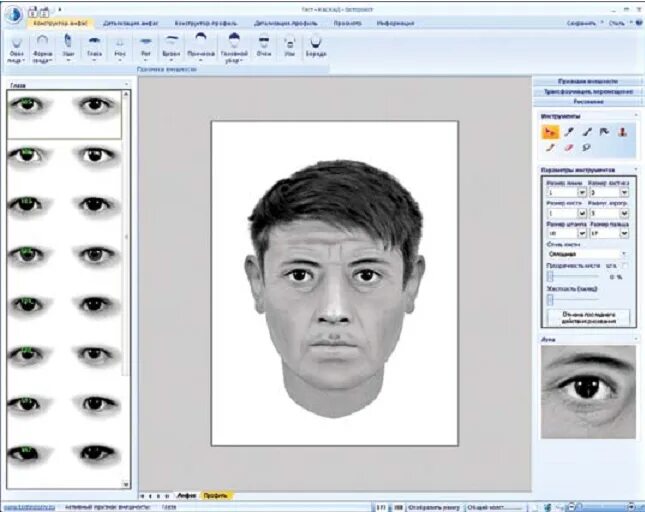Collapse the Лупа magnifier panel
645x512 pixels.
coord(636,339)
